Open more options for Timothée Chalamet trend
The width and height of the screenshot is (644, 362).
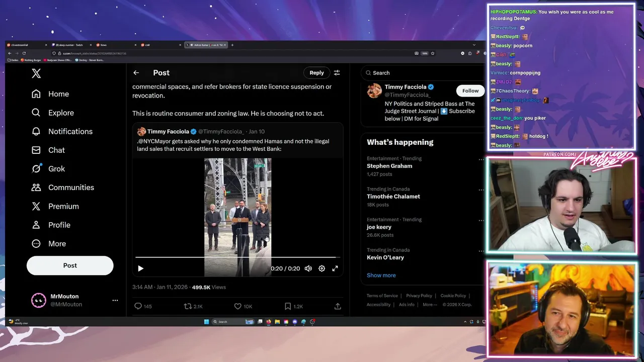click(481, 190)
